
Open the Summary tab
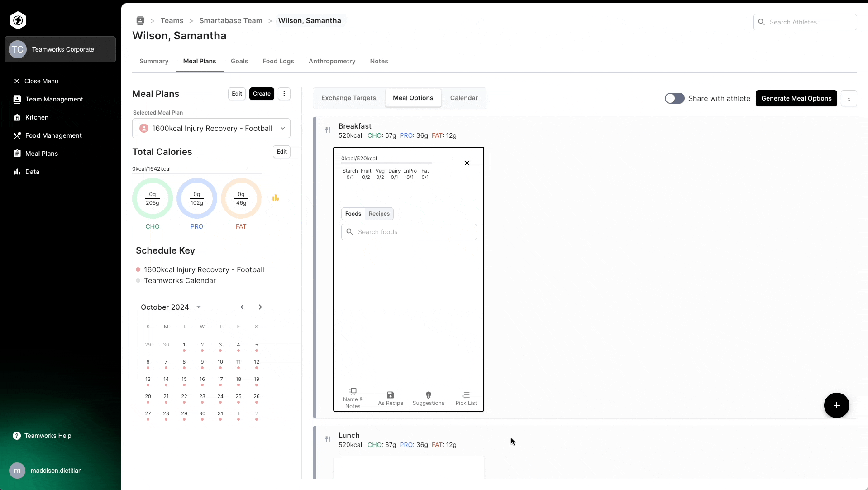[x=154, y=61]
